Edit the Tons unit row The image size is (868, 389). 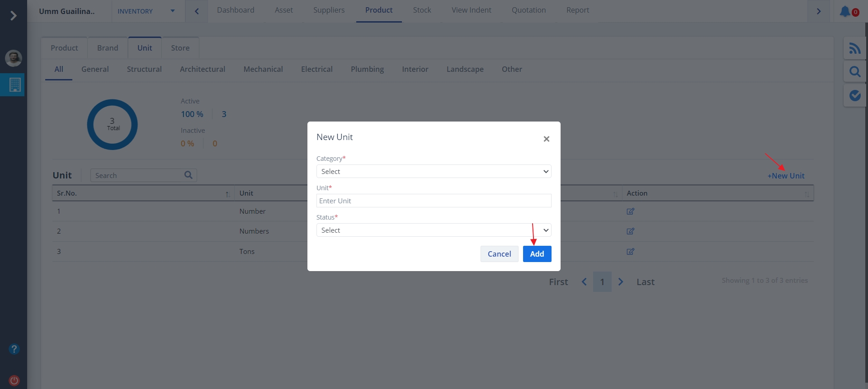630,252
